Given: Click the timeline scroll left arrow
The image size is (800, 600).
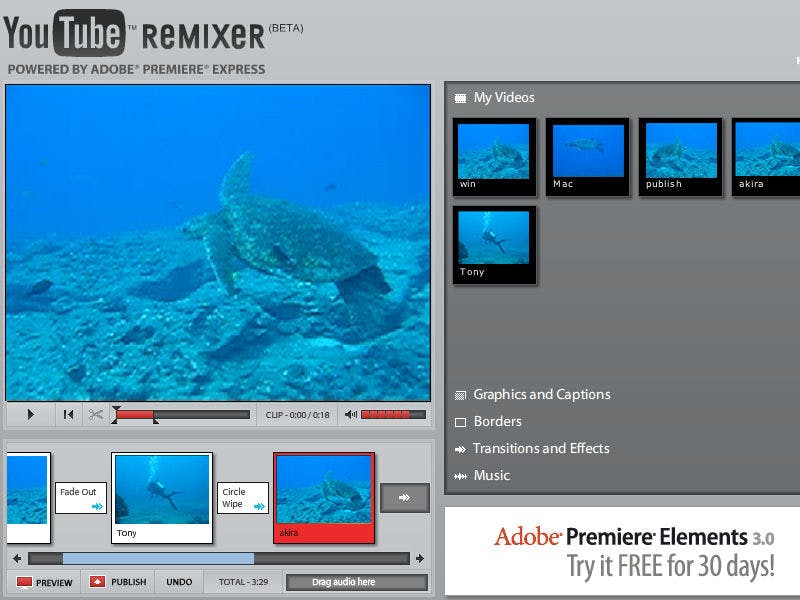Looking at the screenshot, I should pyautogui.click(x=17, y=559).
